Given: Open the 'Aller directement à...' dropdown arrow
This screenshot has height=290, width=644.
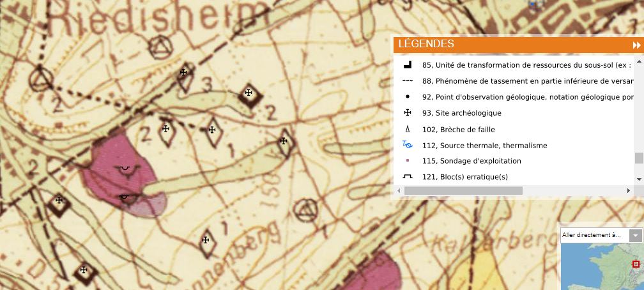Looking at the screenshot, I should tap(635, 236).
